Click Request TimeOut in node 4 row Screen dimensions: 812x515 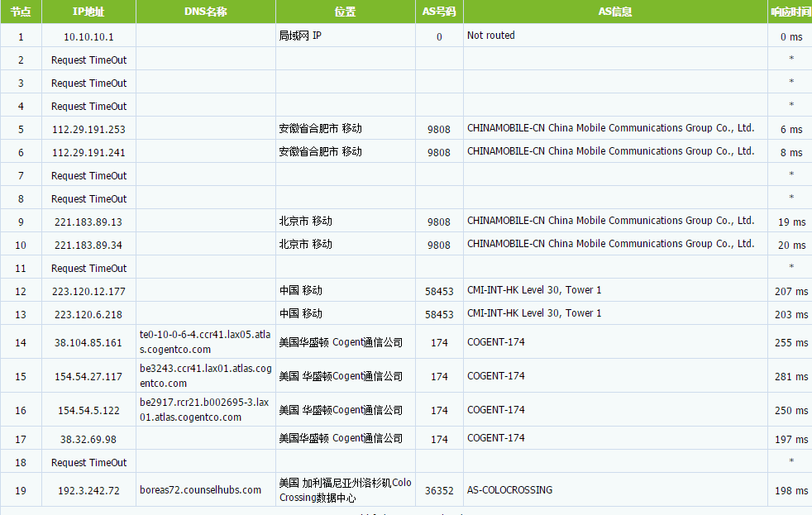[88, 107]
